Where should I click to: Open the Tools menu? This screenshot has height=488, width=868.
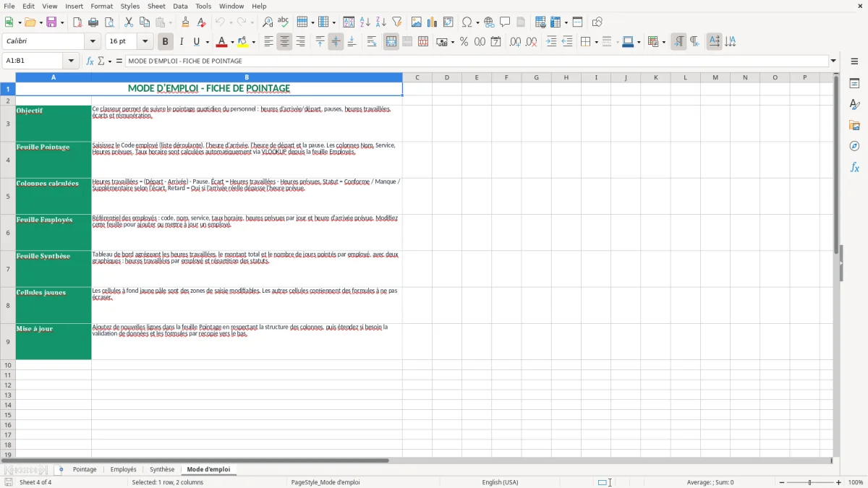[x=203, y=6]
